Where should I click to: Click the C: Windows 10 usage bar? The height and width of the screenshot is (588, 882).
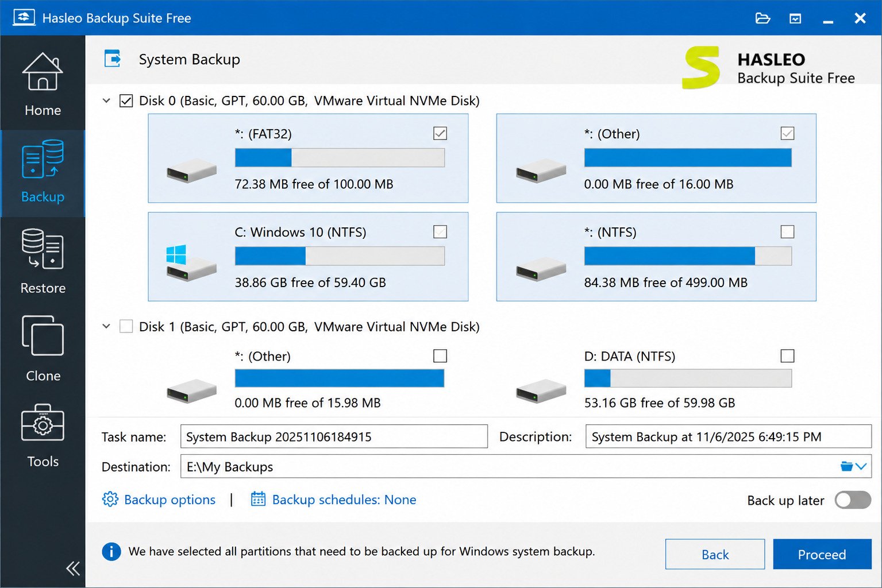340,256
